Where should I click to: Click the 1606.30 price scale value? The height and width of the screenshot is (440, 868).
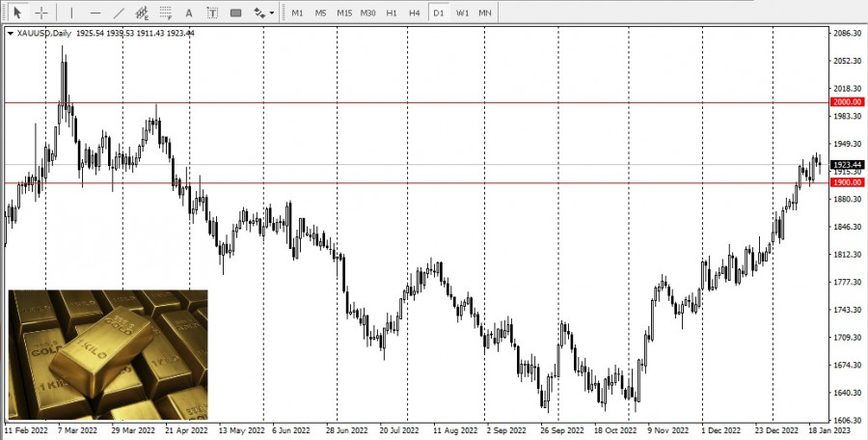point(847,420)
